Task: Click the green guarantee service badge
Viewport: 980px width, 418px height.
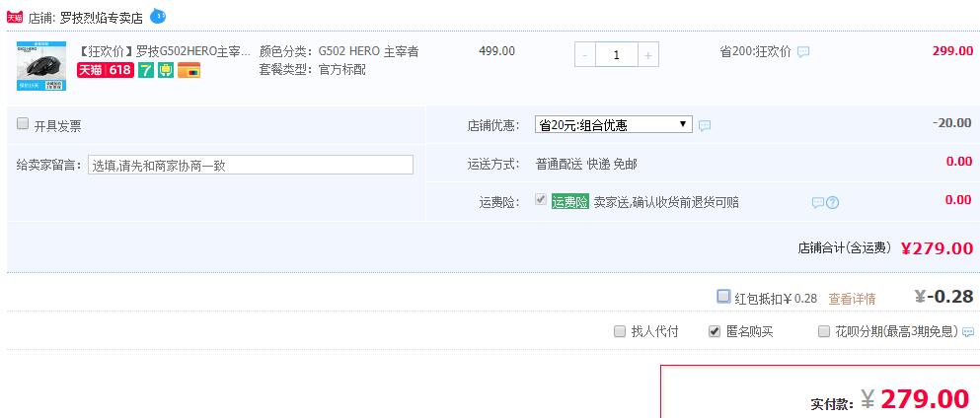Action: point(166,70)
